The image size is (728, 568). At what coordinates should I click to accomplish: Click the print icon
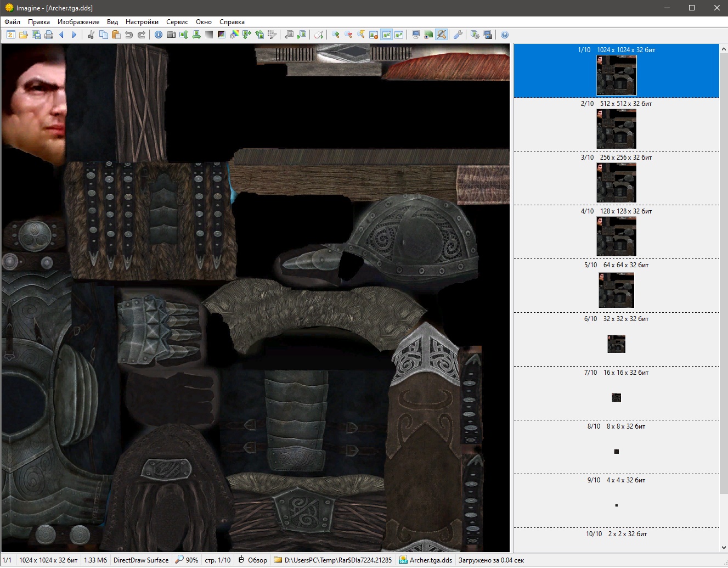pyautogui.click(x=49, y=35)
